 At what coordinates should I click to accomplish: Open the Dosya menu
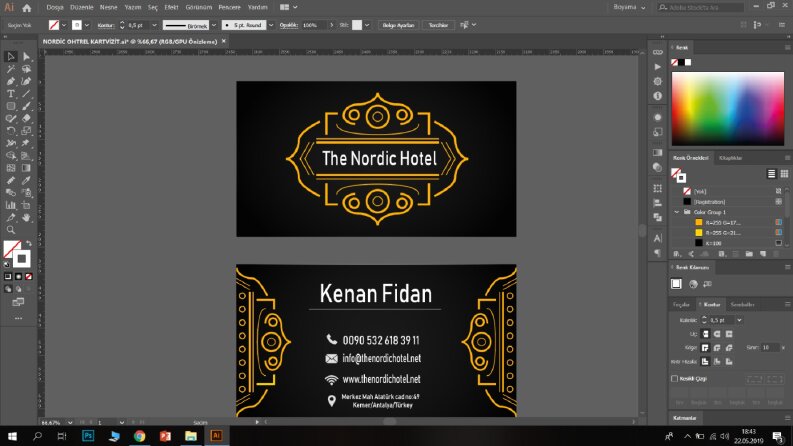[55, 8]
